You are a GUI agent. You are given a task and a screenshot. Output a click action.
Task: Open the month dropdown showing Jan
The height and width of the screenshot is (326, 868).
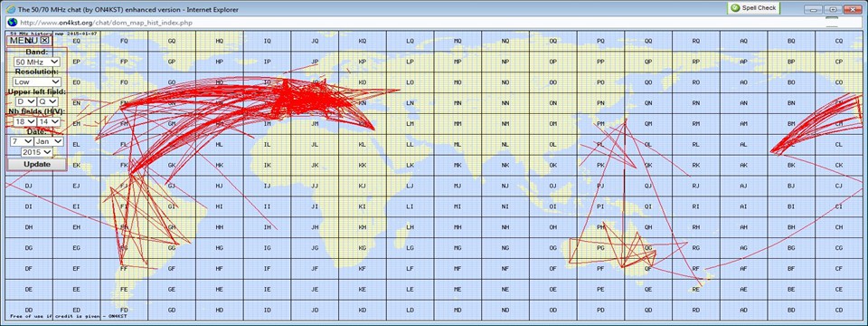tap(49, 141)
